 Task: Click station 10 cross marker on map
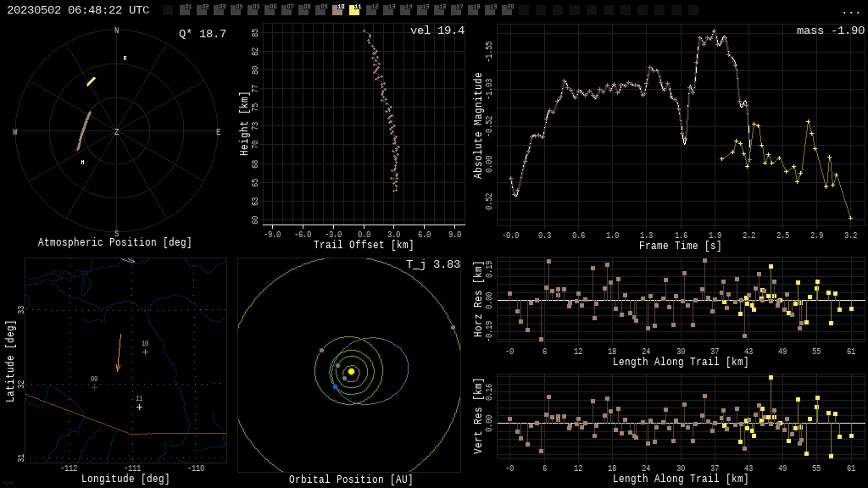coord(145,352)
